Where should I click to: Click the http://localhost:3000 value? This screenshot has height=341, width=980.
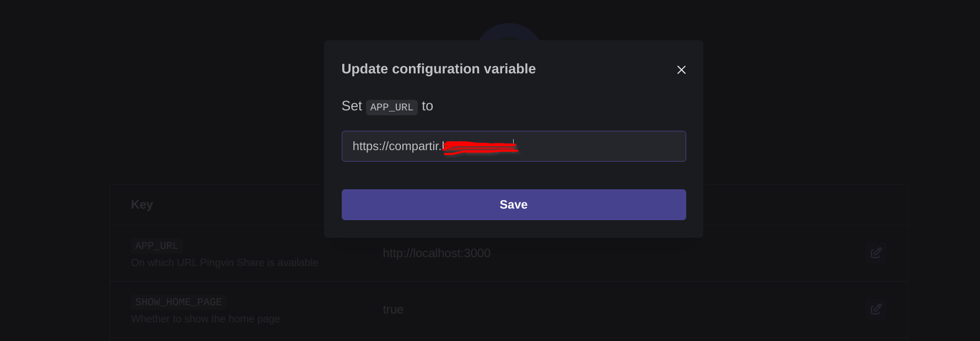[x=437, y=253]
